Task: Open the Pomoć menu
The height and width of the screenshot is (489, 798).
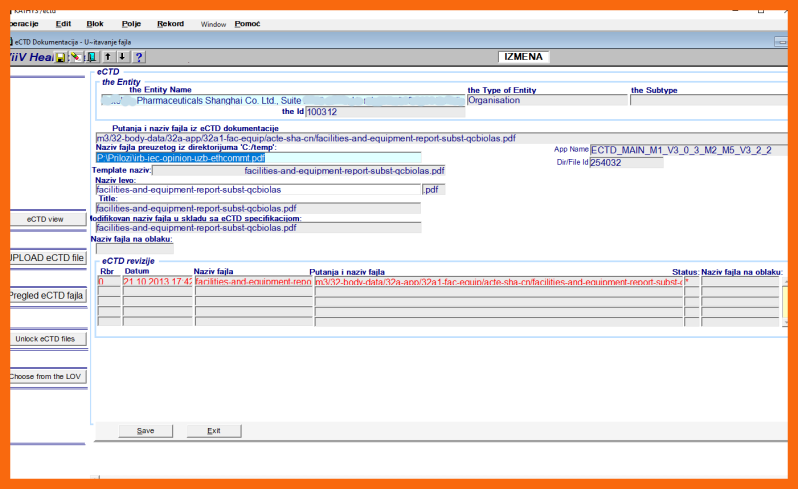Action: pos(247,23)
